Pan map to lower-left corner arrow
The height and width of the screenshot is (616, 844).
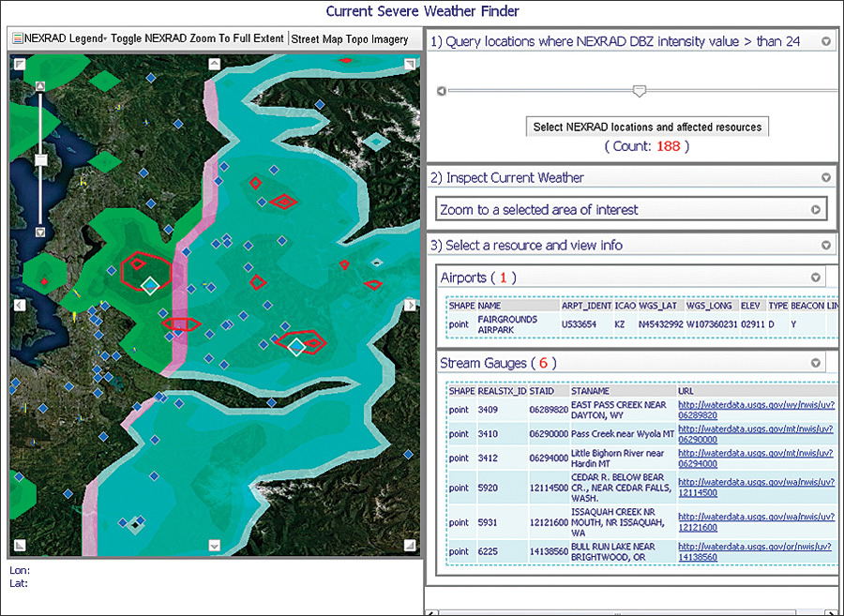(x=20, y=546)
